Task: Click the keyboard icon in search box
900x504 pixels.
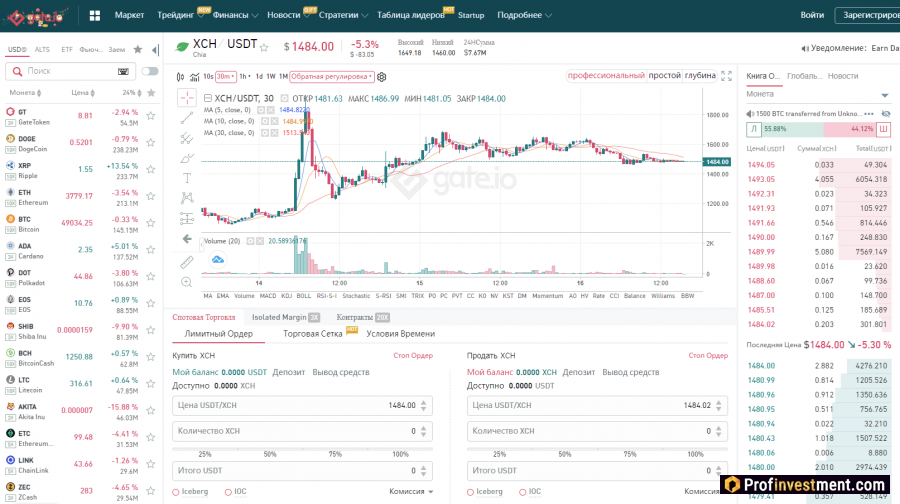Action: click(123, 71)
